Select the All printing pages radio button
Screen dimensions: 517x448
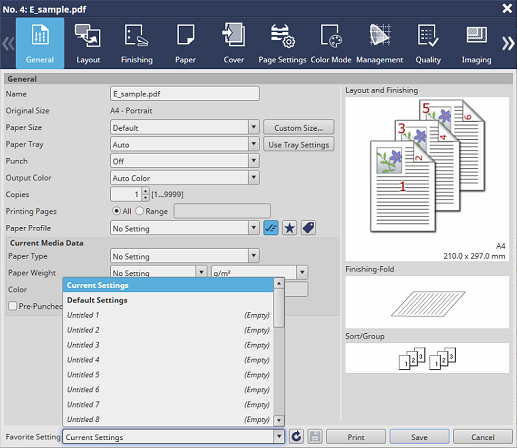coord(116,211)
